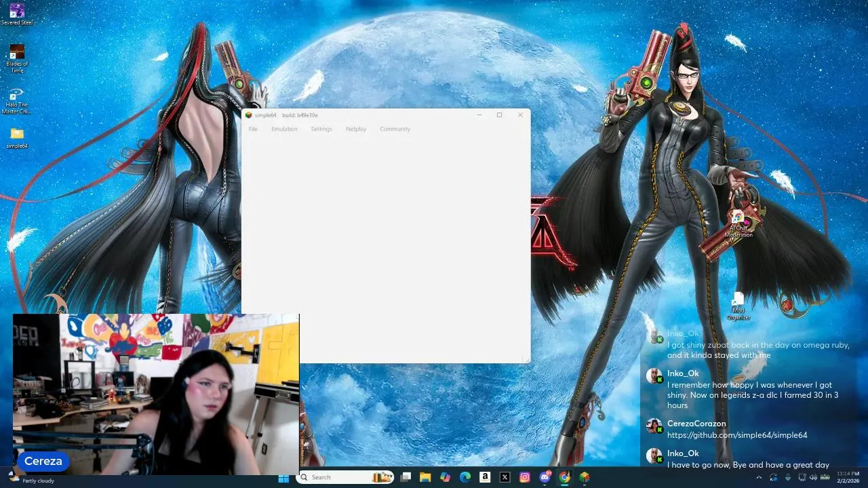Viewport: 868px width, 488px height.
Task: Click the simple64 window title icon
Action: (x=249, y=115)
